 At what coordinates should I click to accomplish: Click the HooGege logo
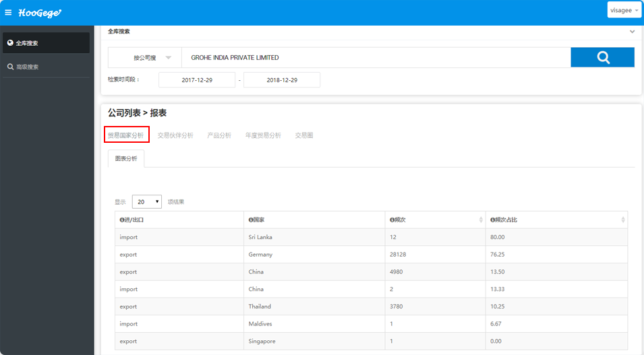point(39,13)
